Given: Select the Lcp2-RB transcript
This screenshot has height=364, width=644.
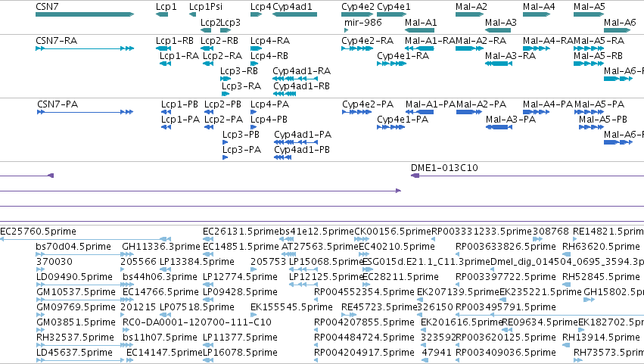Looking at the screenshot, I should (207, 48).
